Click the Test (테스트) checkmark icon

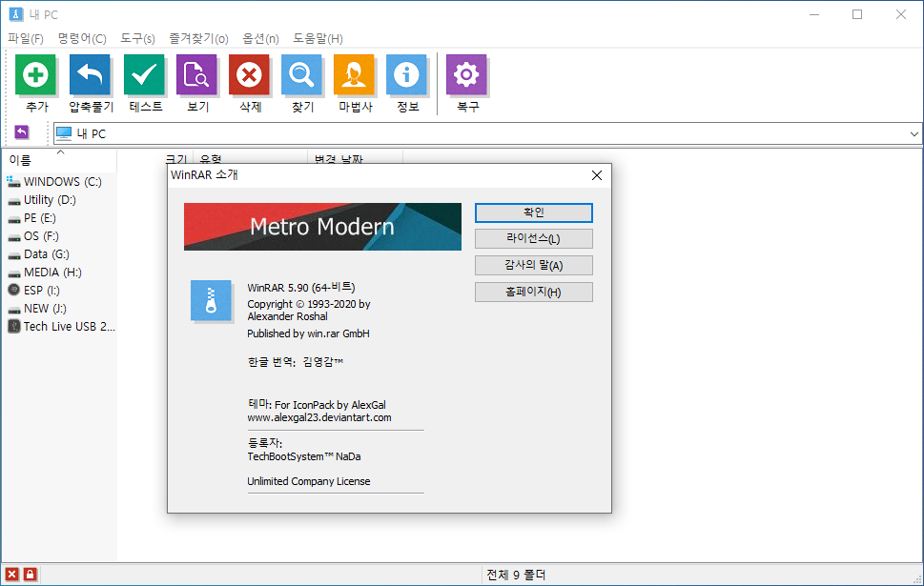(144, 74)
